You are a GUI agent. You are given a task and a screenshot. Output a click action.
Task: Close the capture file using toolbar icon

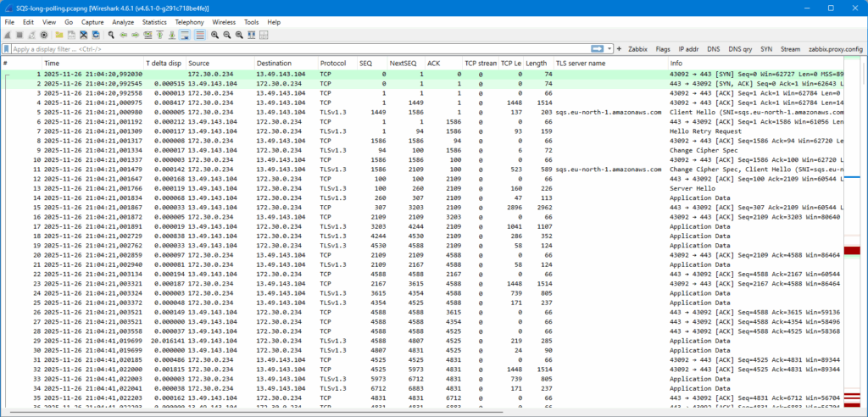(84, 35)
